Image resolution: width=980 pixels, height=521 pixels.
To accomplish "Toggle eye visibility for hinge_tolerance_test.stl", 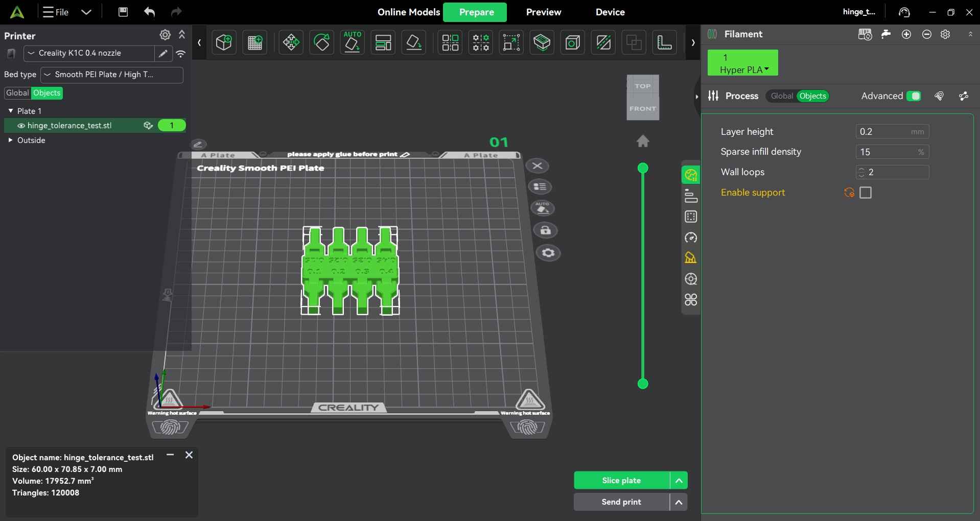I will [x=21, y=126].
